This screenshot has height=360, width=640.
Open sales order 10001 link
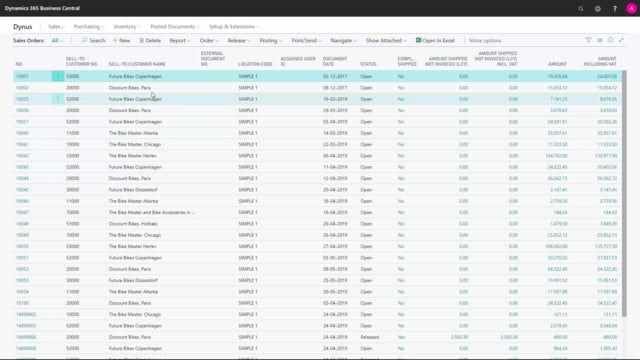(x=22, y=76)
